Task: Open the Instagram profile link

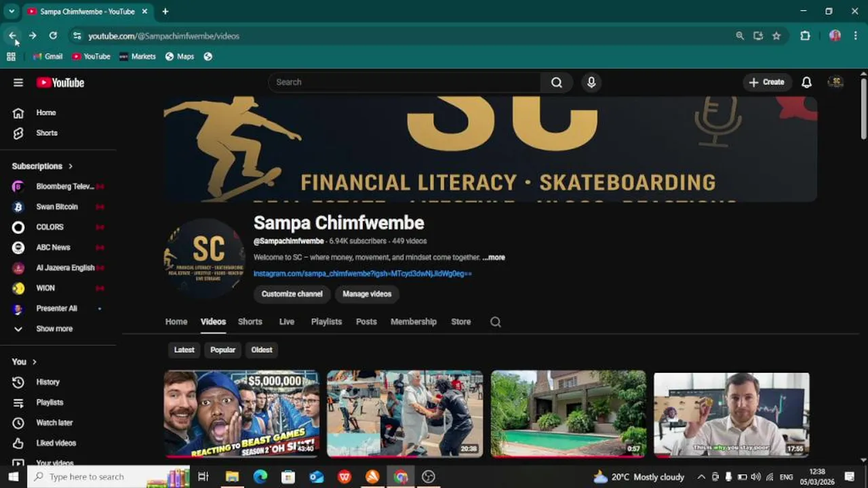Action: click(x=363, y=274)
